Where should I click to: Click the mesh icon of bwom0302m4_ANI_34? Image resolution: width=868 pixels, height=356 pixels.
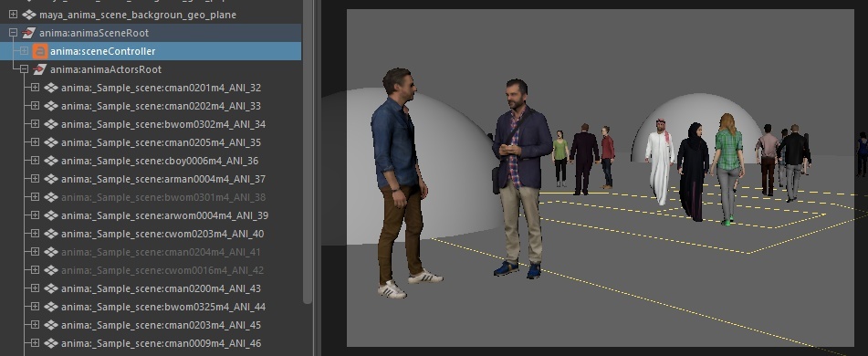[51, 124]
